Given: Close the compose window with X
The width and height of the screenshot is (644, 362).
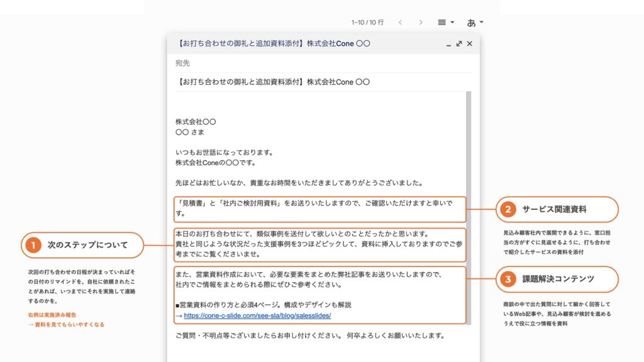Looking at the screenshot, I should (x=469, y=44).
